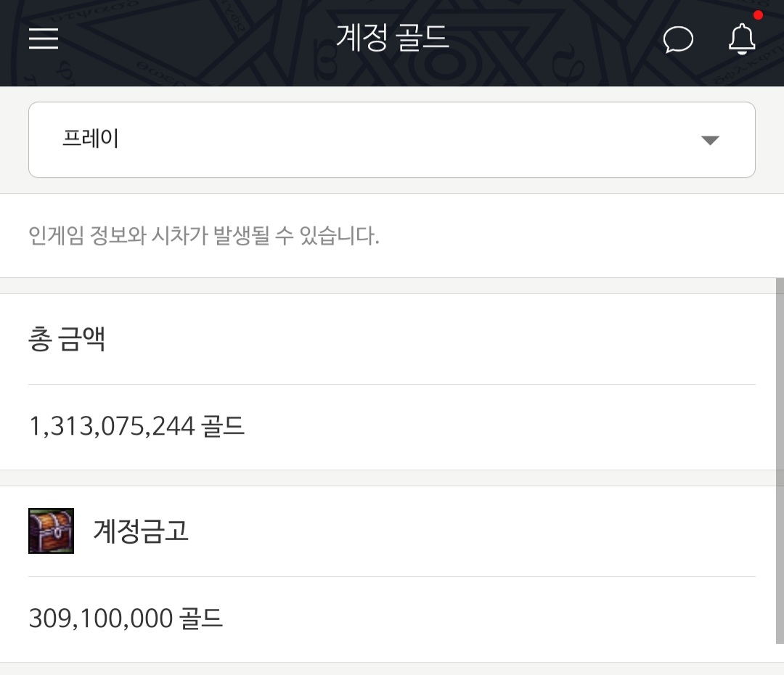Open the hamburger menu
The width and height of the screenshot is (784, 675).
point(44,38)
